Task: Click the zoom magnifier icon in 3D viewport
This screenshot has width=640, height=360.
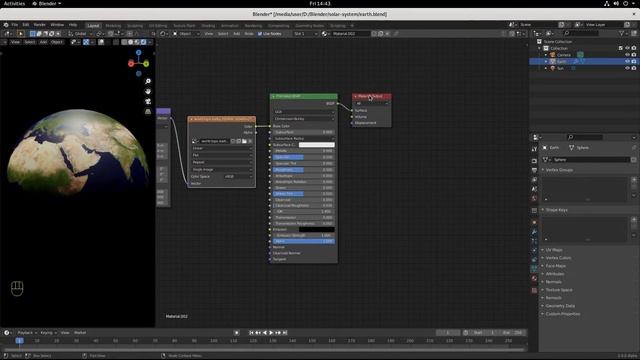Action: pos(148,82)
